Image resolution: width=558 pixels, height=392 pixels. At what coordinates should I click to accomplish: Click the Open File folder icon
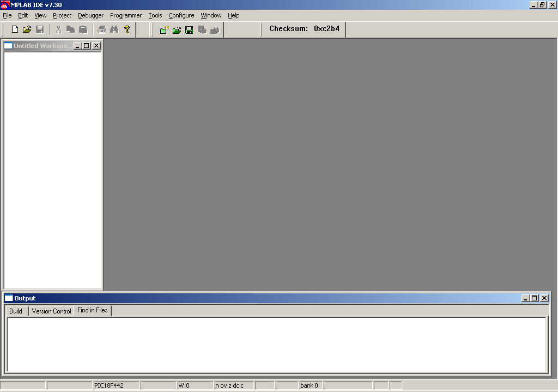27,29
